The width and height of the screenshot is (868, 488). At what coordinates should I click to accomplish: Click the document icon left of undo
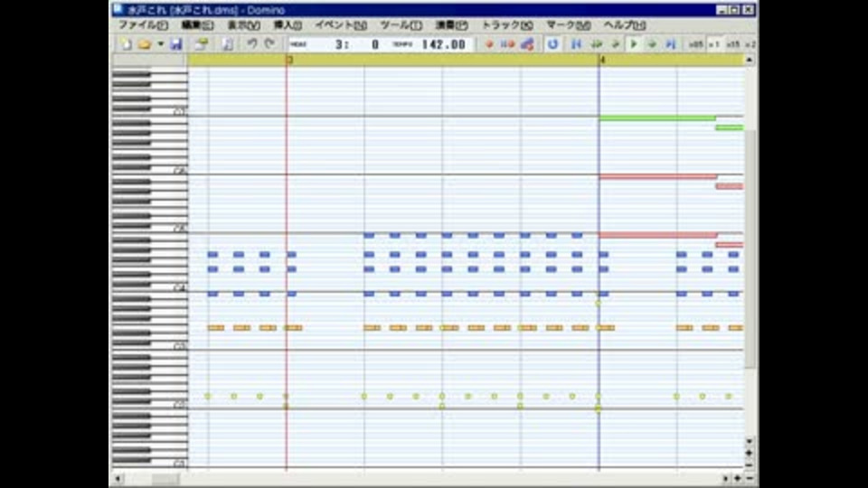228,44
